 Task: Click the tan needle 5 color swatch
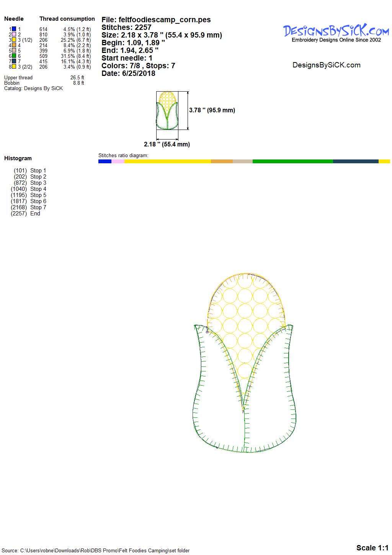pyautogui.click(x=14, y=51)
